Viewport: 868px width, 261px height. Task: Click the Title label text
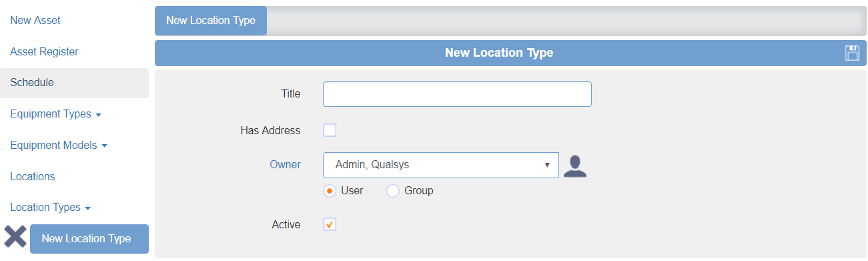click(291, 94)
